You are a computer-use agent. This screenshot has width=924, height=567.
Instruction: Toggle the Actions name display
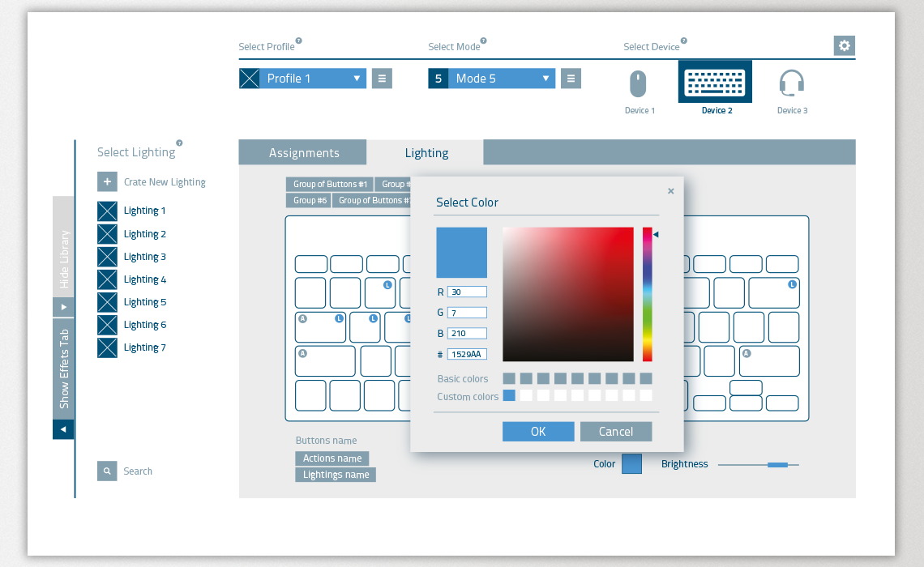(332, 458)
